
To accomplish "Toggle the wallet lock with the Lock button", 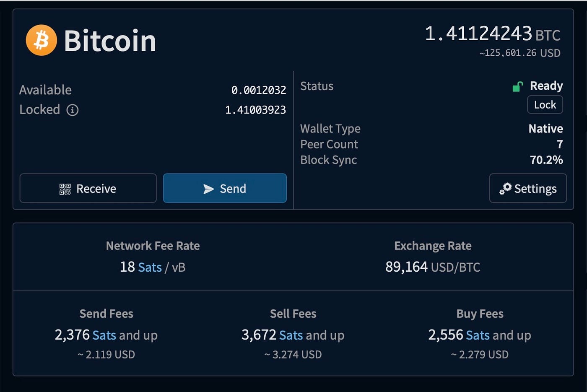I will coord(545,105).
